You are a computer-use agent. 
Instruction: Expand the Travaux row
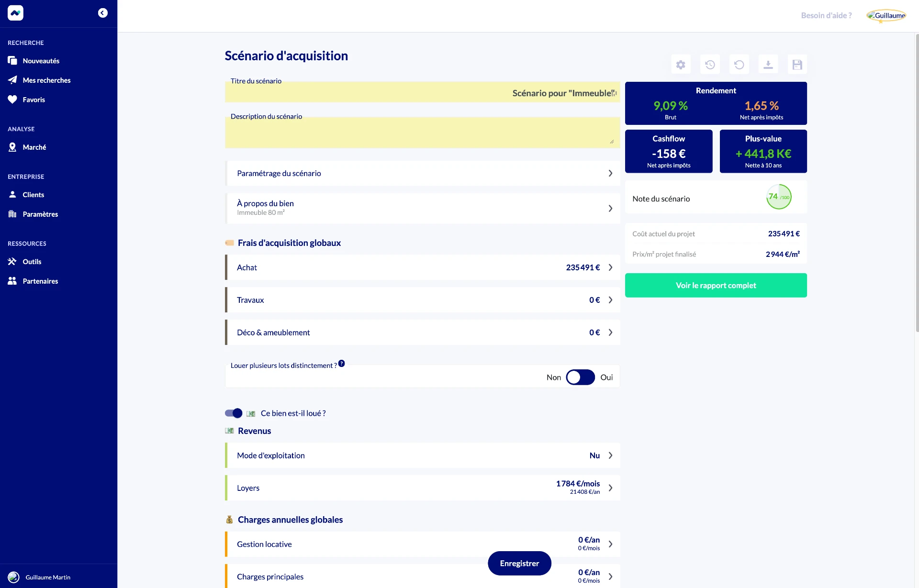pyautogui.click(x=423, y=300)
